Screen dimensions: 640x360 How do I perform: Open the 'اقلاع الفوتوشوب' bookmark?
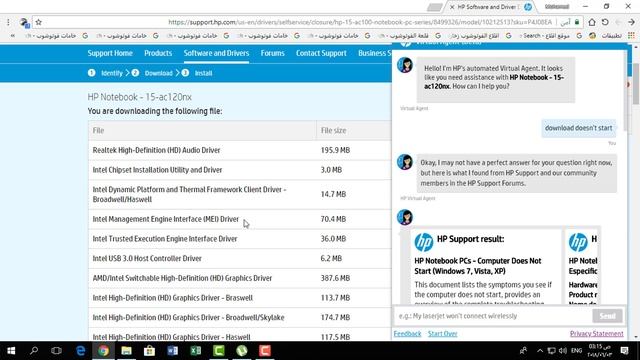[x=479, y=36]
